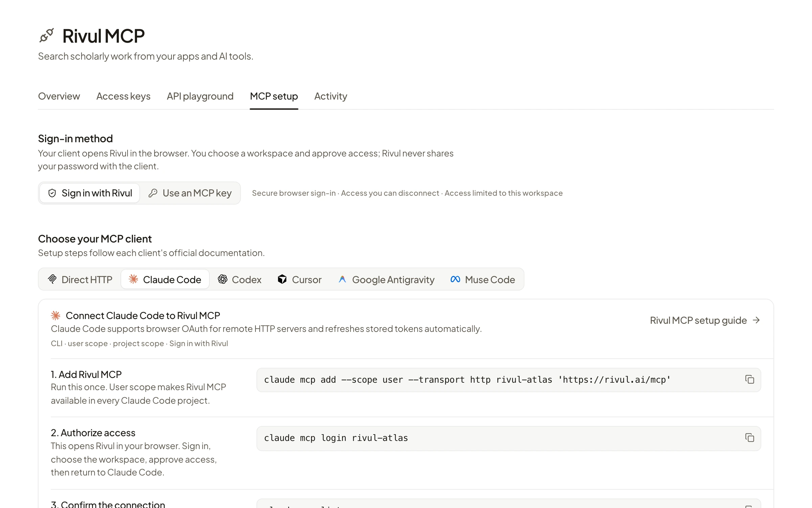Image resolution: width=812 pixels, height=508 pixels.
Task: Click the '2. Authorize access' step heading
Action: [93, 433]
